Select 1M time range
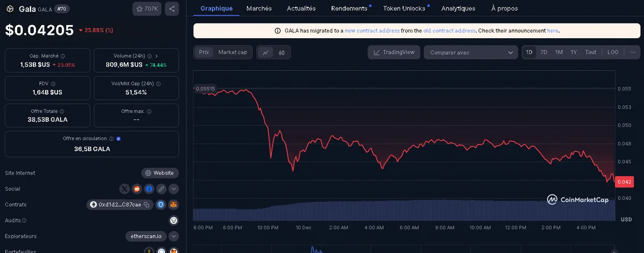644x253 pixels. pyautogui.click(x=559, y=52)
